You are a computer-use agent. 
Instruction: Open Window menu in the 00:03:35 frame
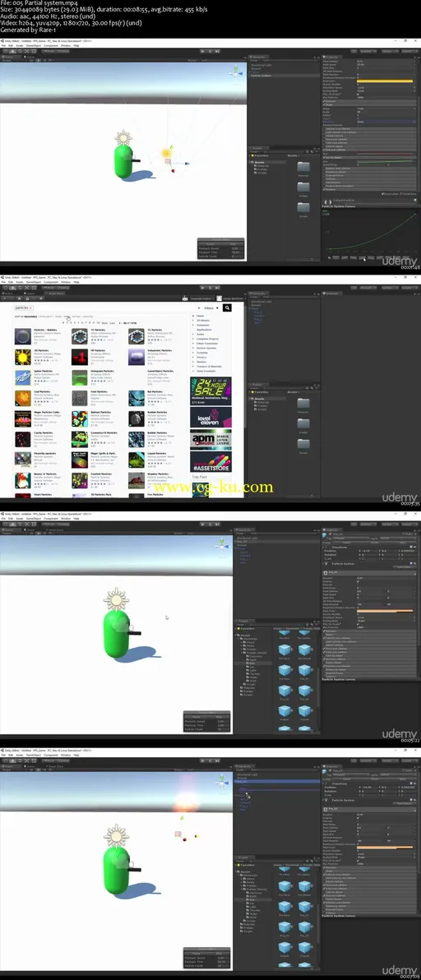click(x=66, y=283)
